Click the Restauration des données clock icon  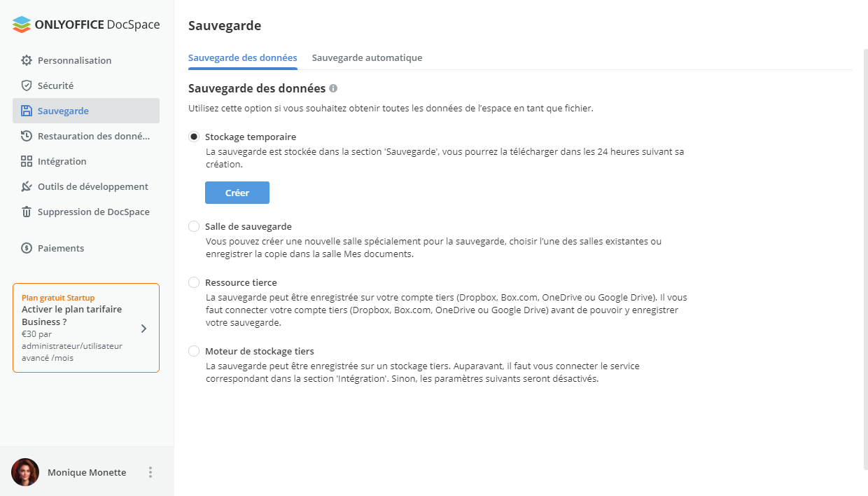click(27, 136)
